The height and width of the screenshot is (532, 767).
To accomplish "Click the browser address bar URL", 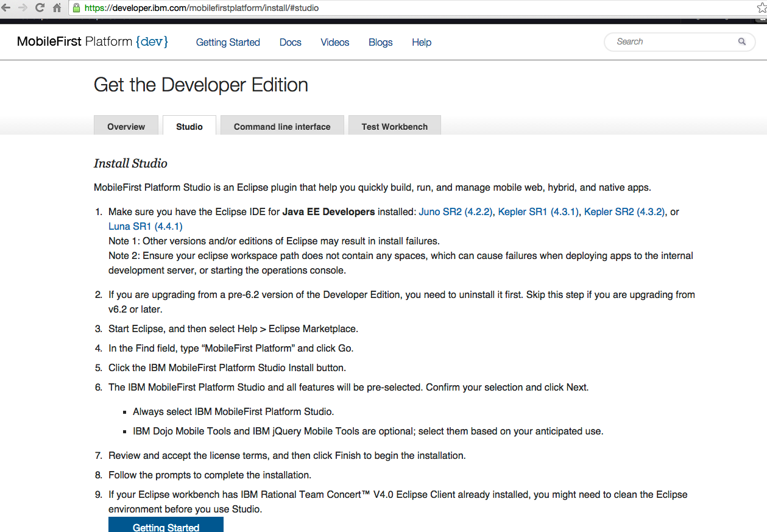I will [201, 8].
